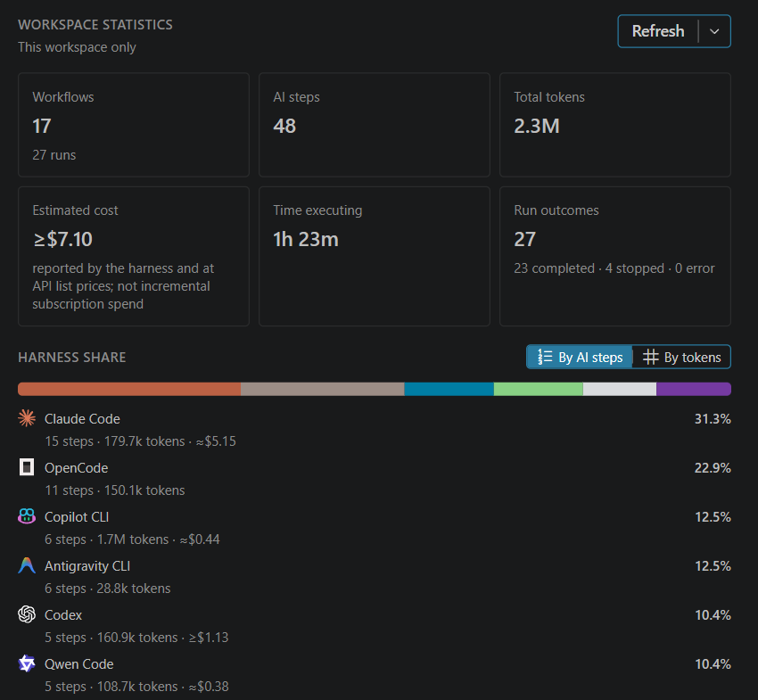758x700 pixels.
Task: Select the Copilot CLI harness name
Action: [x=77, y=517]
